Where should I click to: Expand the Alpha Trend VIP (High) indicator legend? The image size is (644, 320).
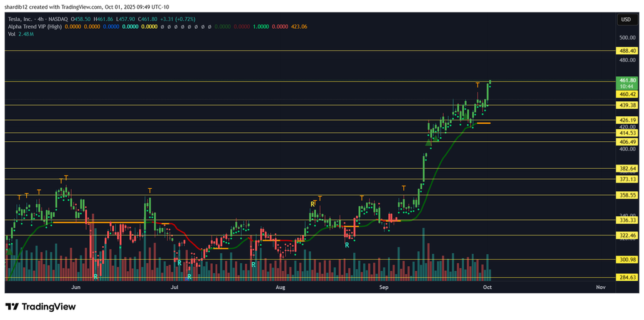34,26
